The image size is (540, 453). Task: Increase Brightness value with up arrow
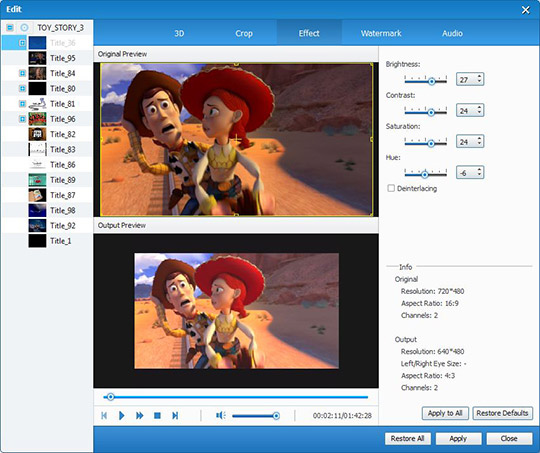(x=479, y=76)
